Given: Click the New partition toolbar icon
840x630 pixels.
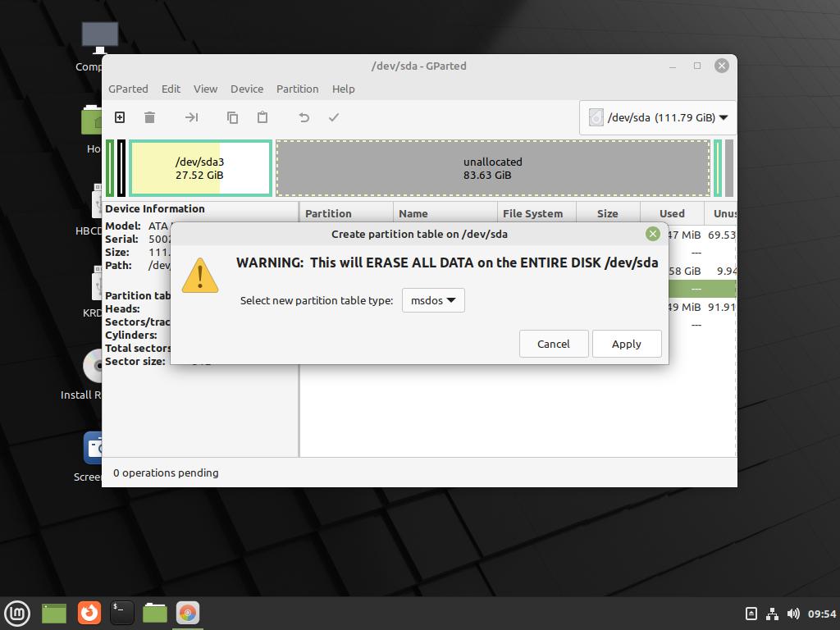Looking at the screenshot, I should (x=120, y=117).
